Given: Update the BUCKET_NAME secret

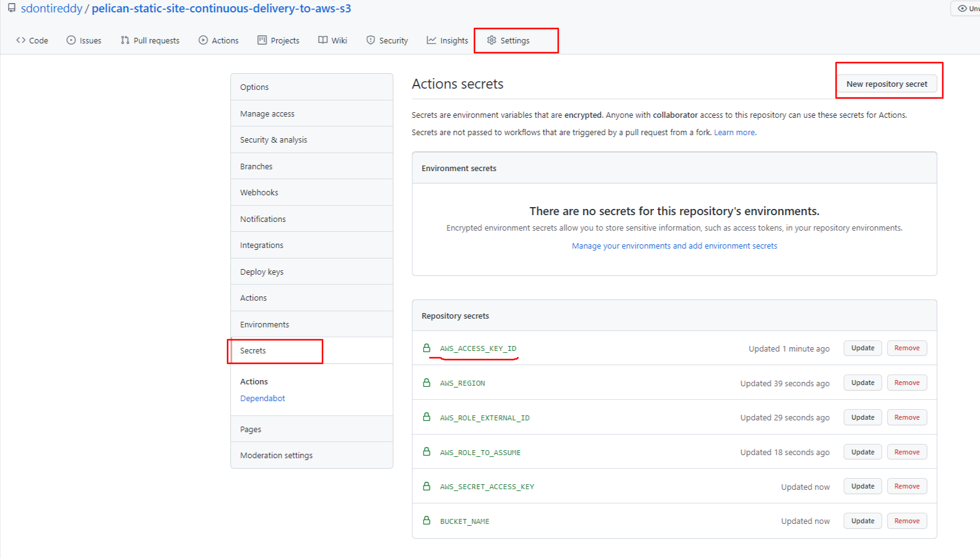Looking at the screenshot, I should pyautogui.click(x=863, y=521).
